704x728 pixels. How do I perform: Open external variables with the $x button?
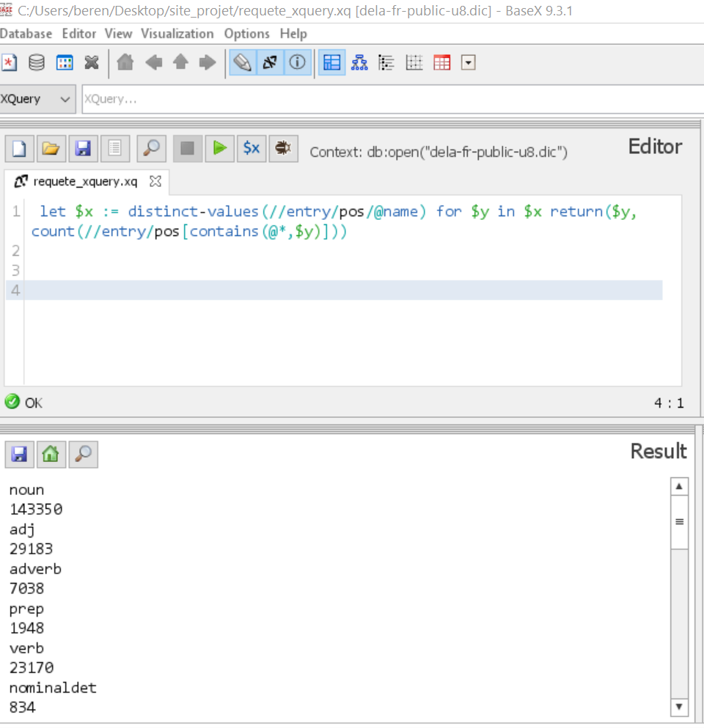(252, 149)
